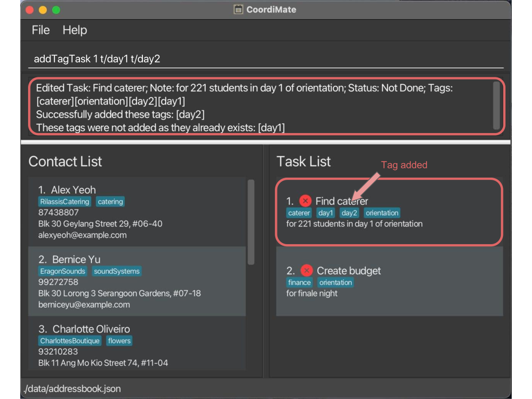Image resolution: width=532 pixels, height=399 pixels.
Task: Click the command input field
Action: point(265,59)
